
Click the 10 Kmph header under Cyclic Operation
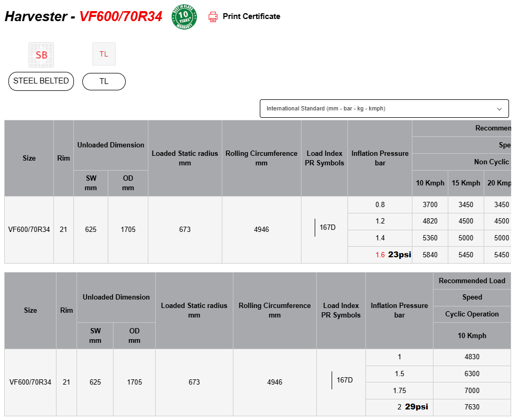pyautogui.click(x=472, y=335)
